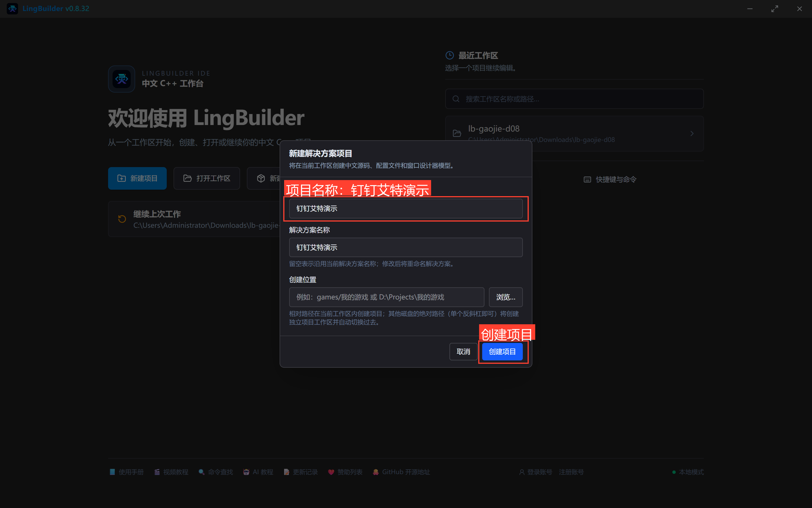Open the 更新记录 link
This screenshot has height=508, width=812.
point(300,472)
